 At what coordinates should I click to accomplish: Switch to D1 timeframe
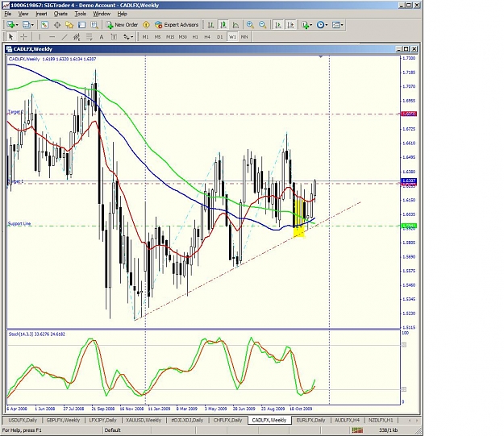coord(220,37)
